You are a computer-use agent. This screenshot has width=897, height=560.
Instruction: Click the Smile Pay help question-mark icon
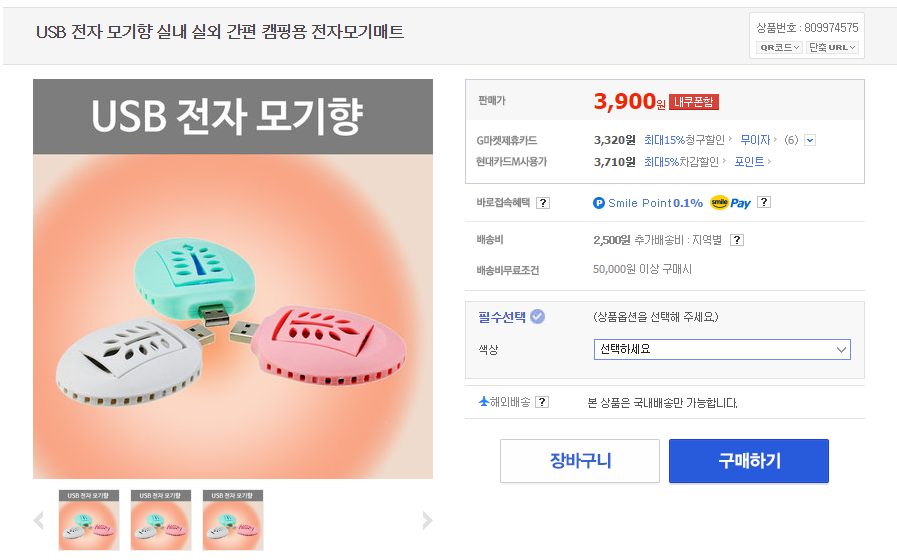[x=764, y=202]
